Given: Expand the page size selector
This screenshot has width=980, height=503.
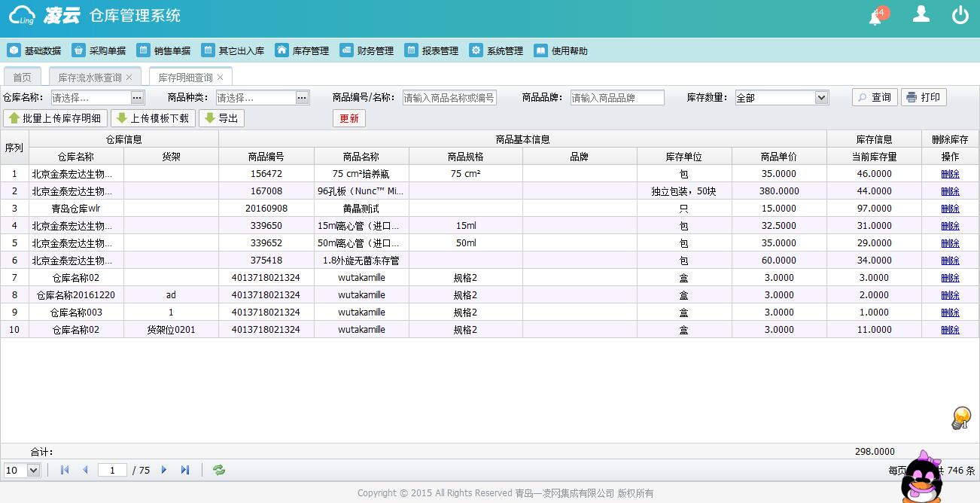Looking at the screenshot, I should pos(33,471).
